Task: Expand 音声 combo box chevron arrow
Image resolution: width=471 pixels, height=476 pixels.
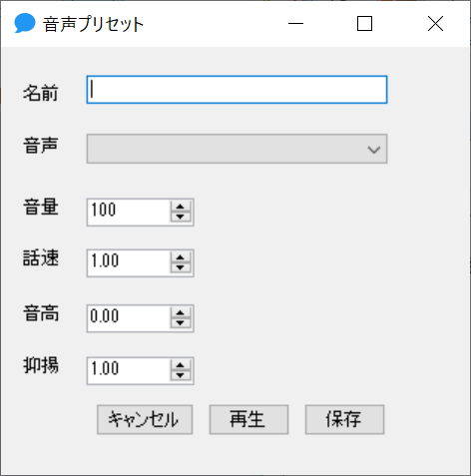Action: [374, 150]
